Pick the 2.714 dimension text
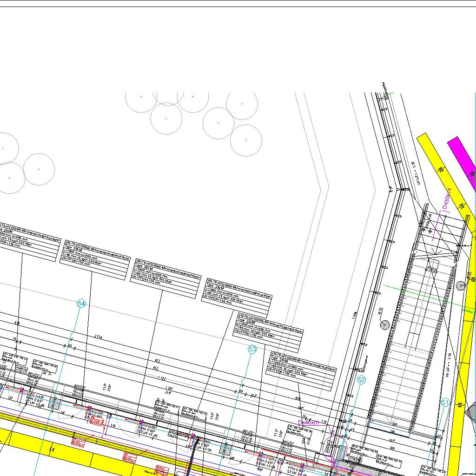 pyautogui.click(x=98, y=337)
